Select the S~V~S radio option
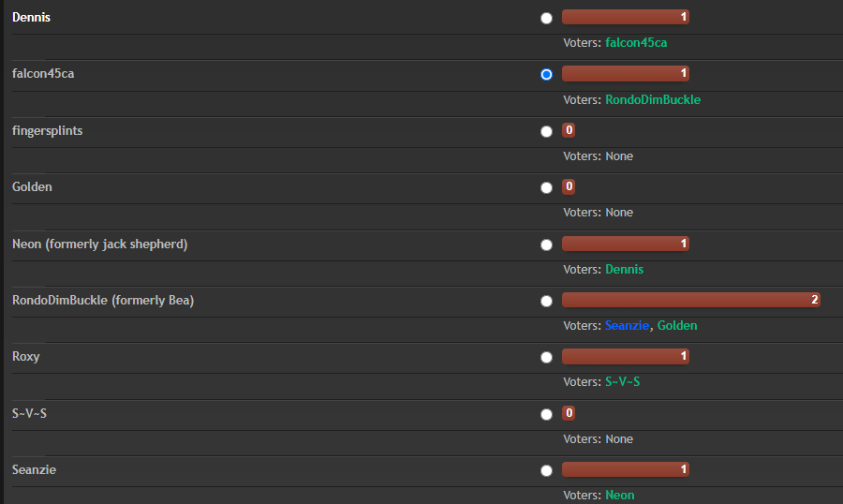 click(x=546, y=415)
